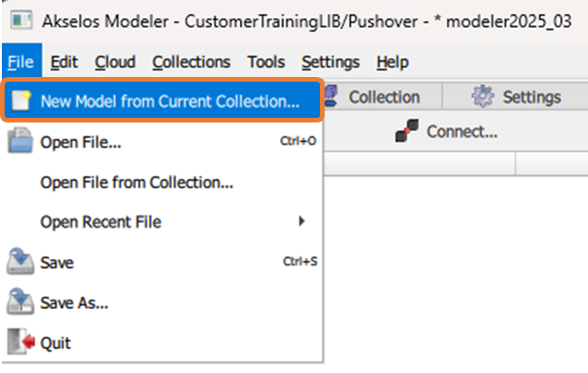Click the Akselos Modeler app icon
This screenshot has height=373, width=588.
(x=21, y=20)
